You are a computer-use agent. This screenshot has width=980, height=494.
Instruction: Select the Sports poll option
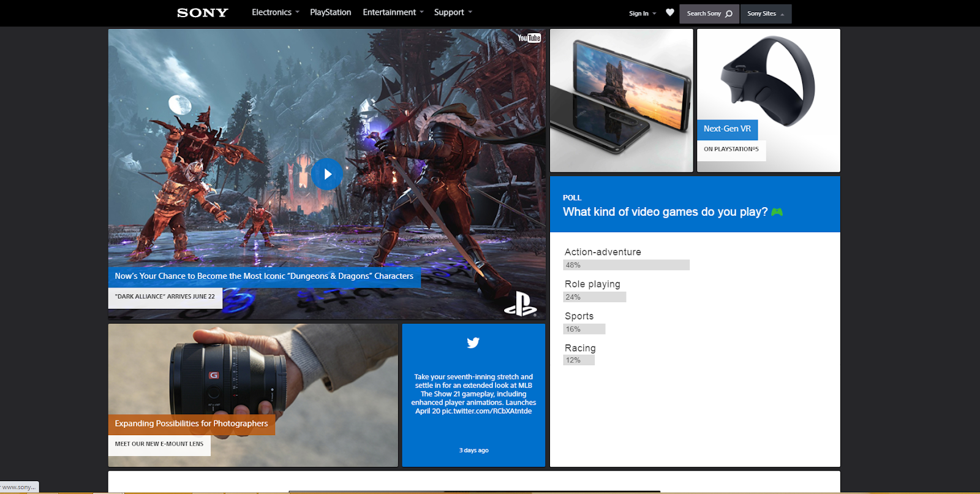[579, 316]
